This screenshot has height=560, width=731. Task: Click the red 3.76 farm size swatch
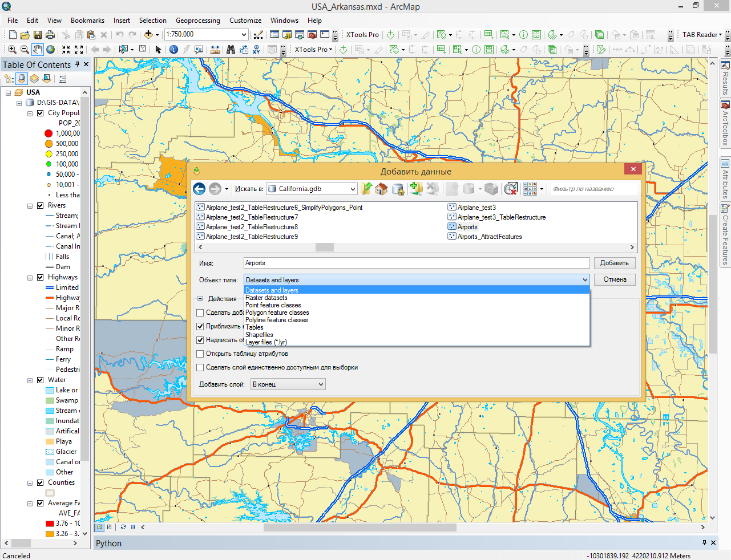coord(50,524)
